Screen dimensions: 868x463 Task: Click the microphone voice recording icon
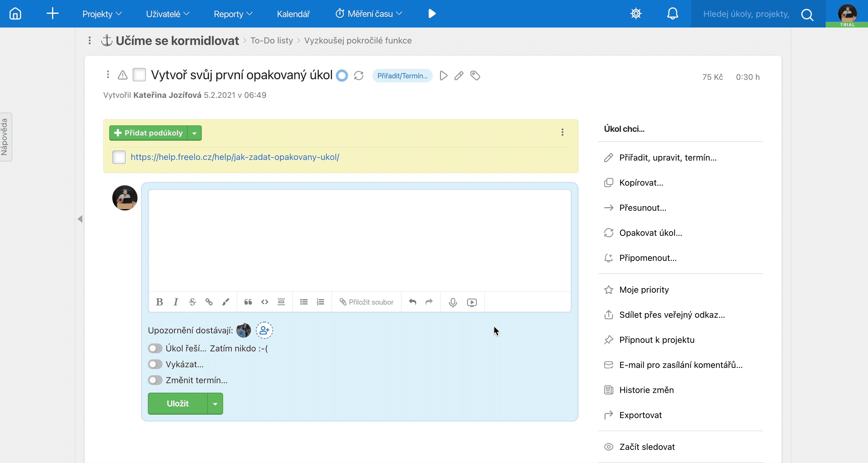click(x=453, y=302)
